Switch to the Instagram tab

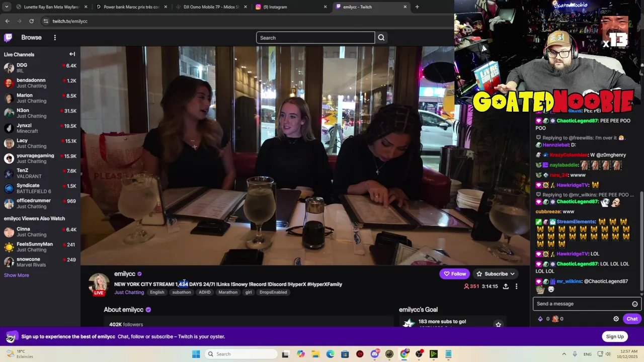click(x=291, y=7)
